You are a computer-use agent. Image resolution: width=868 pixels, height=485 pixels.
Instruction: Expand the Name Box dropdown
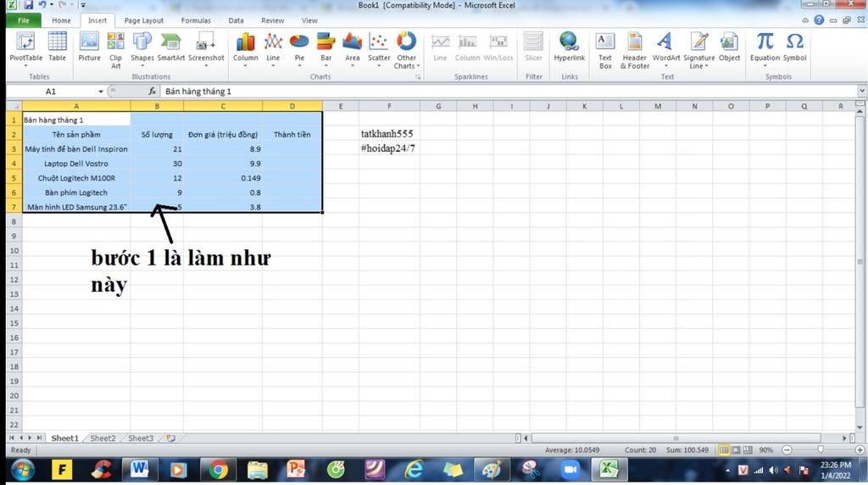pos(101,92)
